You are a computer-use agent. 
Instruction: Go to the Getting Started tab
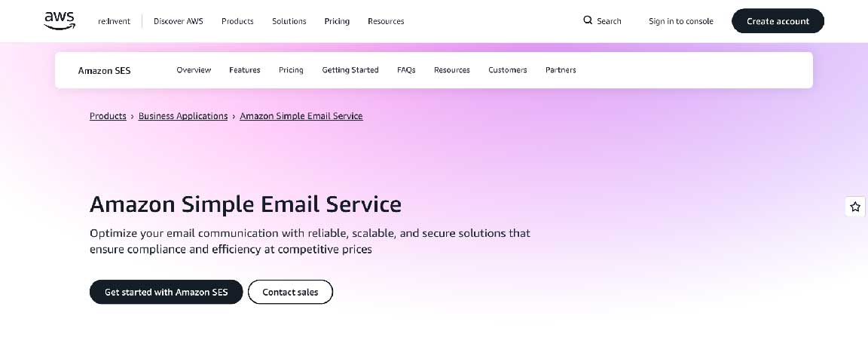click(350, 70)
